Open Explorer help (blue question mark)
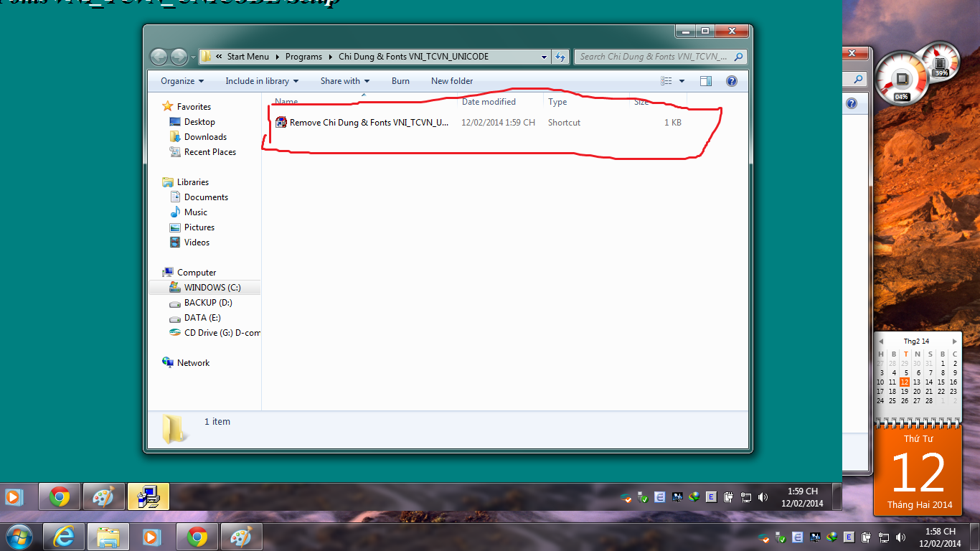This screenshot has width=980, height=551. (x=732, y=81)
